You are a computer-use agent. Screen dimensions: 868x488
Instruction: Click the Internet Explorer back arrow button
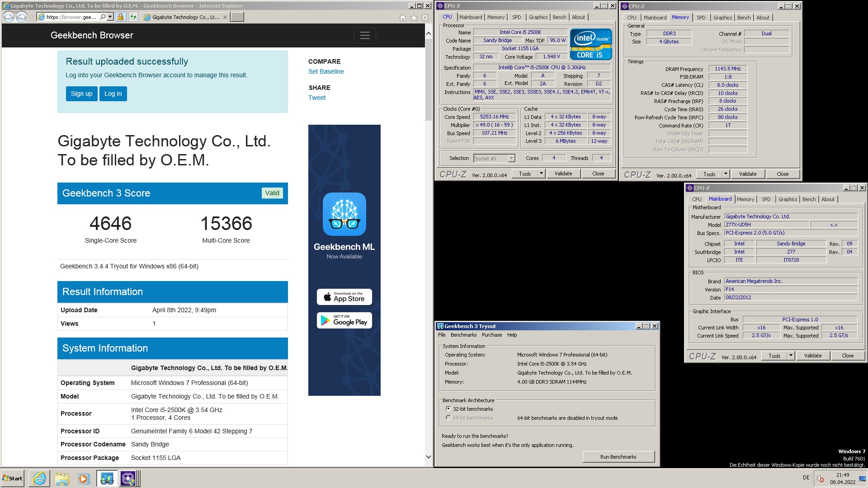[9, 17]
